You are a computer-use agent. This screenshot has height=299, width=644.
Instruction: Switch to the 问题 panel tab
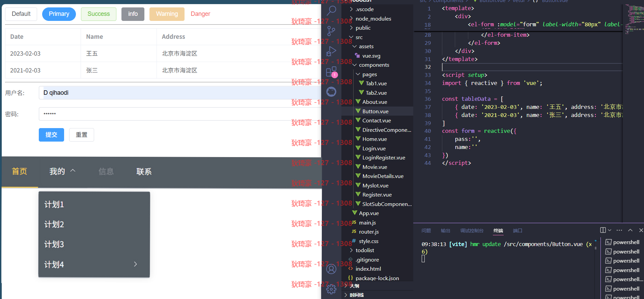[426, 231]
